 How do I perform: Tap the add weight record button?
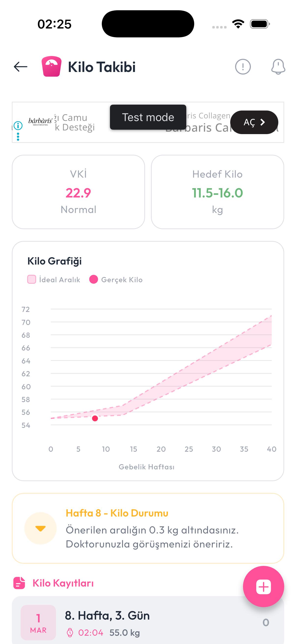[x=263, y=587]
